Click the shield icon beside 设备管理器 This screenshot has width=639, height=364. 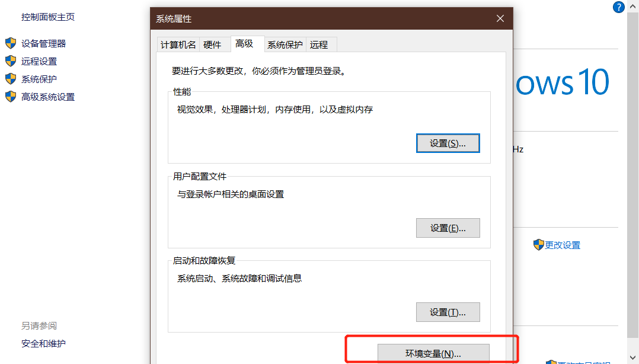10,43
